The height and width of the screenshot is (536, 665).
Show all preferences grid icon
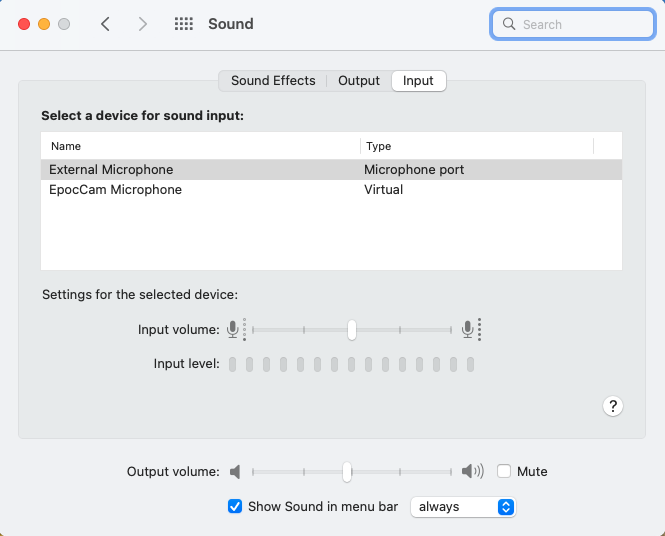click(x=184, y=24)
